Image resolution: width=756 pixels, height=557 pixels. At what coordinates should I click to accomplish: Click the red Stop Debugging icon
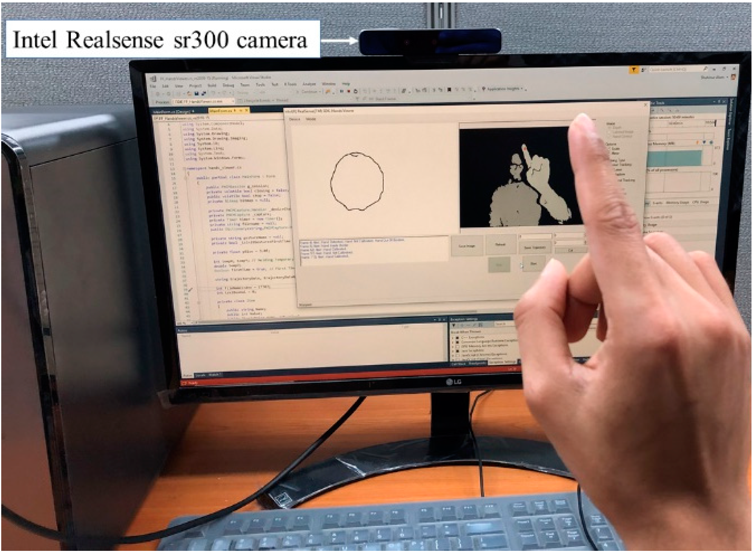tap(349, 91)
